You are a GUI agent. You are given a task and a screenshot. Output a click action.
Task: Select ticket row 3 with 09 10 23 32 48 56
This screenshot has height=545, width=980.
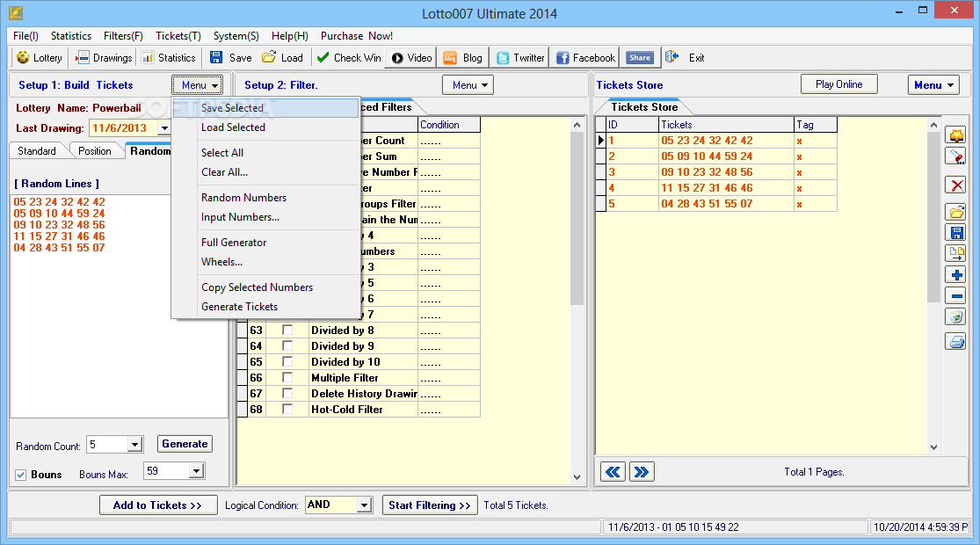click(717, 172)
